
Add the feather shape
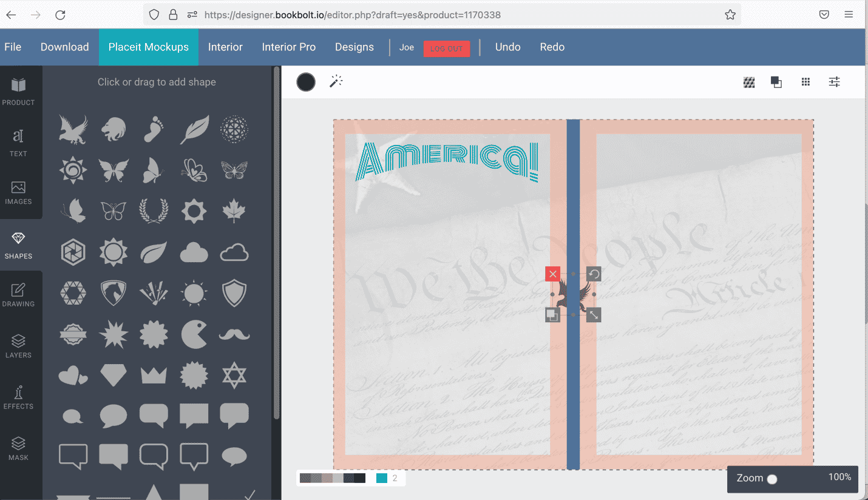[194, 129]
